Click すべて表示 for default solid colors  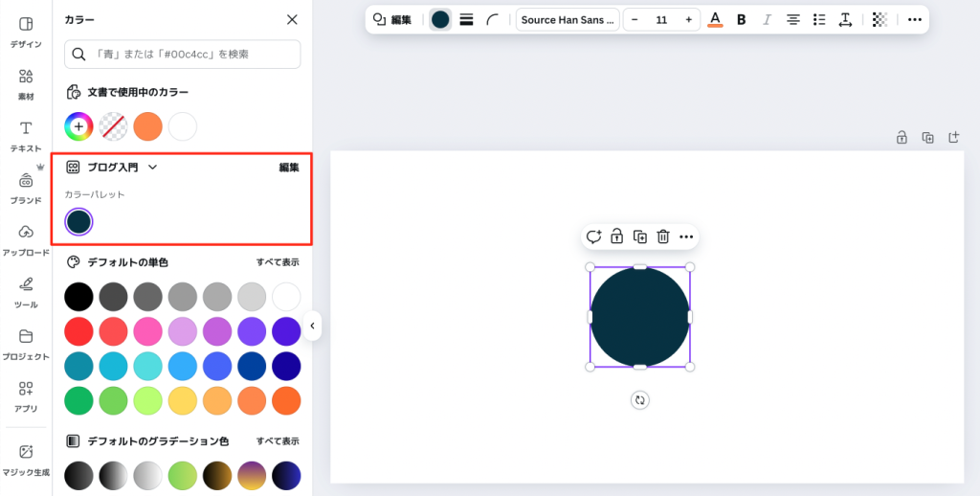277,261
